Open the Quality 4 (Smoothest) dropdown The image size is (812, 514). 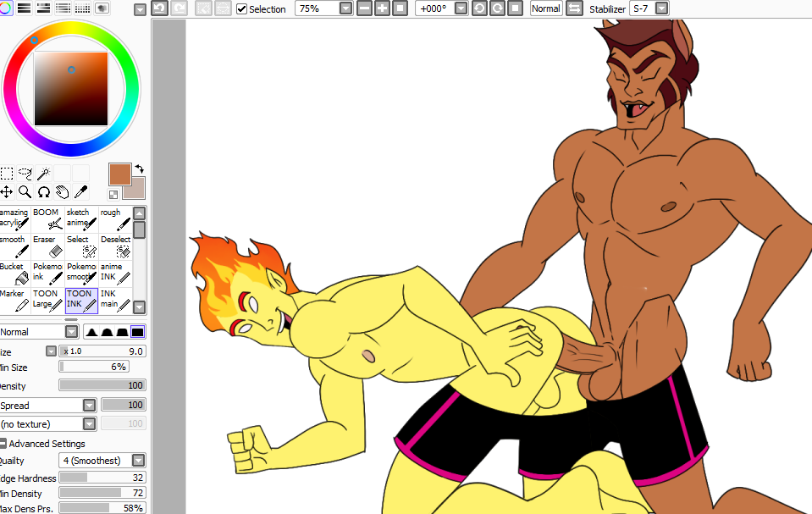click(138, 461)
